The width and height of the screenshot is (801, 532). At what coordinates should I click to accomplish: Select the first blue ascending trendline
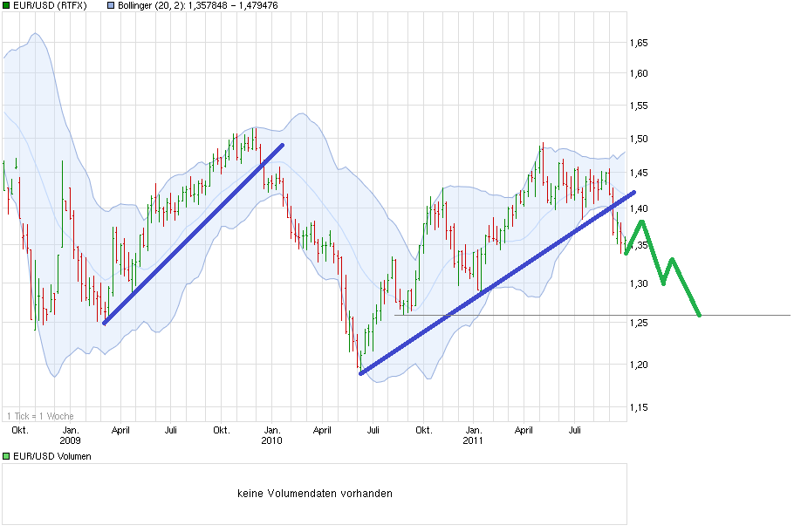(x=192, y=234)
